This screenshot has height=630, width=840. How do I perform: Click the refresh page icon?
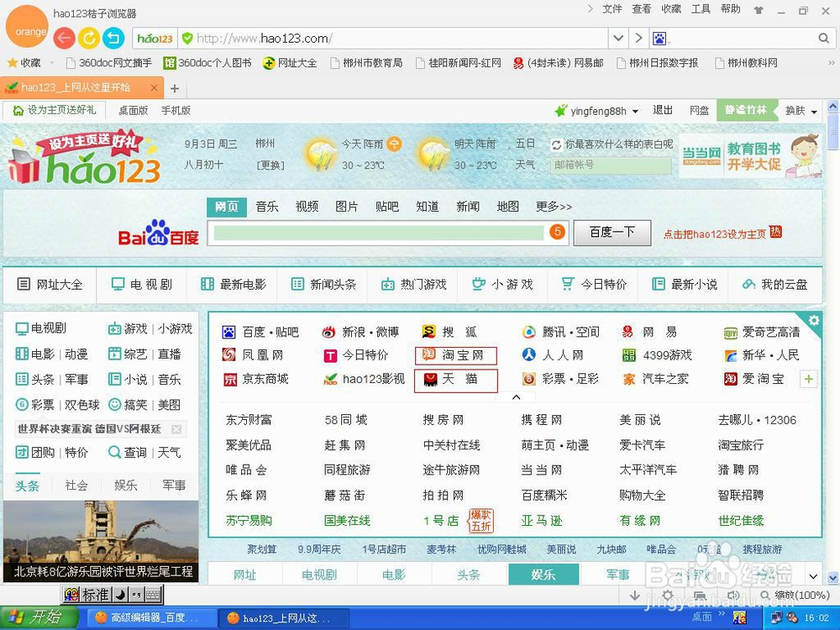88,38
